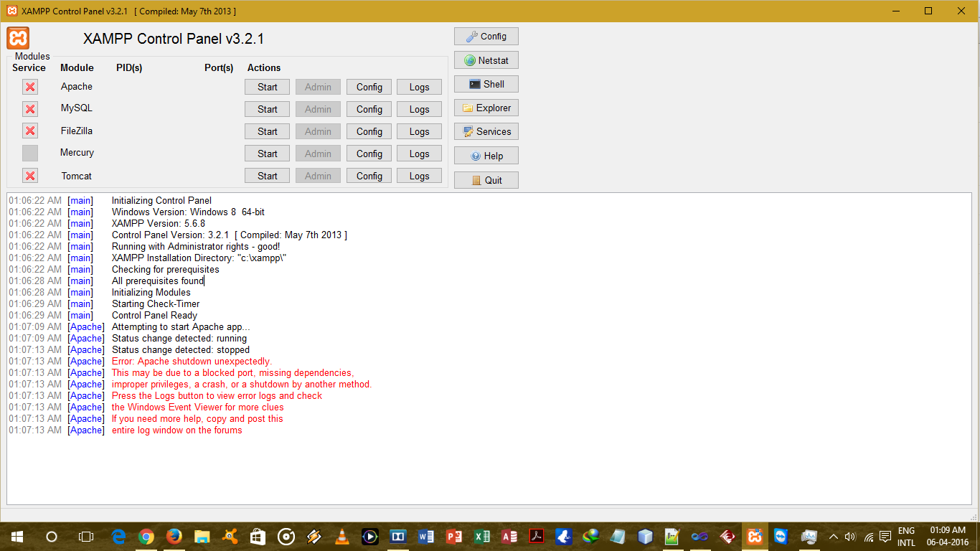Image resolution: width=980 pixels, height=551 pixels.
Task: Click the 'Windows Version: Windows 8 64-bit' log line
Action: coord(188,212)
